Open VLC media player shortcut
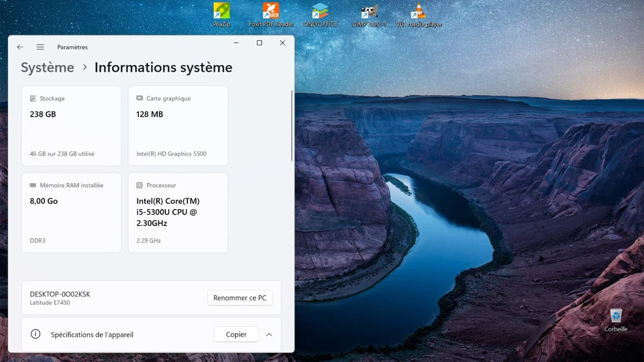Screen dimensions: 644x362 coord(419,15)
